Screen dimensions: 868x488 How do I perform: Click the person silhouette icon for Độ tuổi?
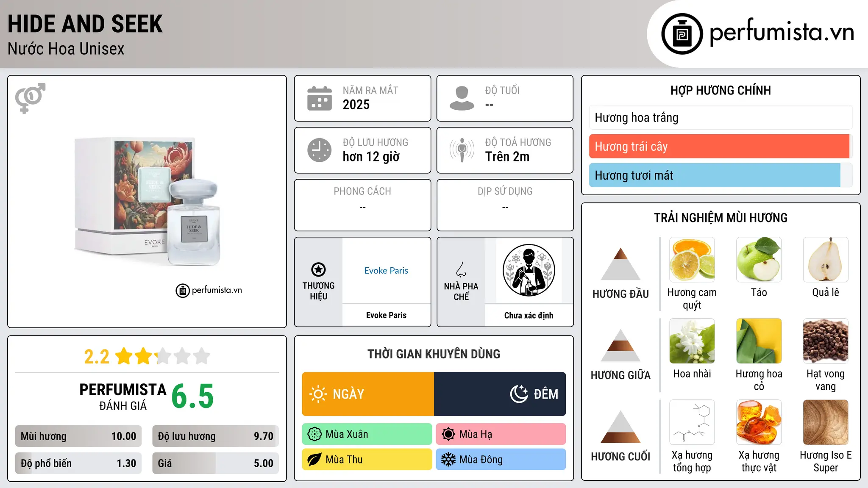click(x=462, y=98)
